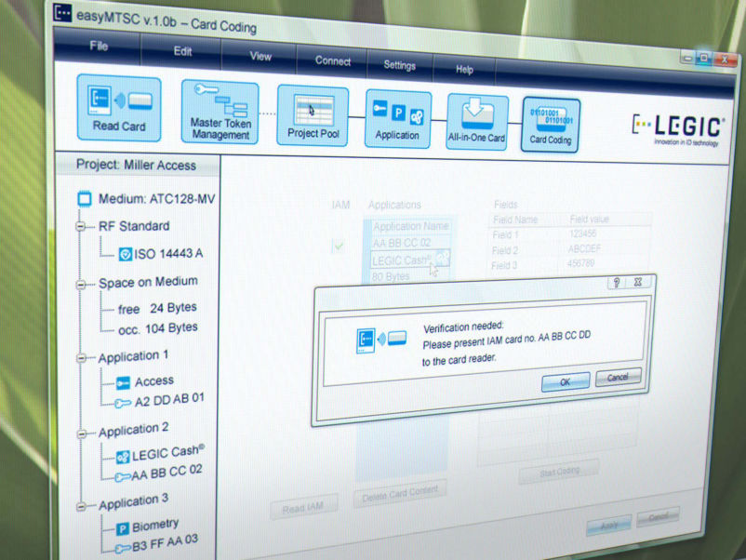Open the Edit menu
Screen dimensions: 746x560
tap(182, 51)
